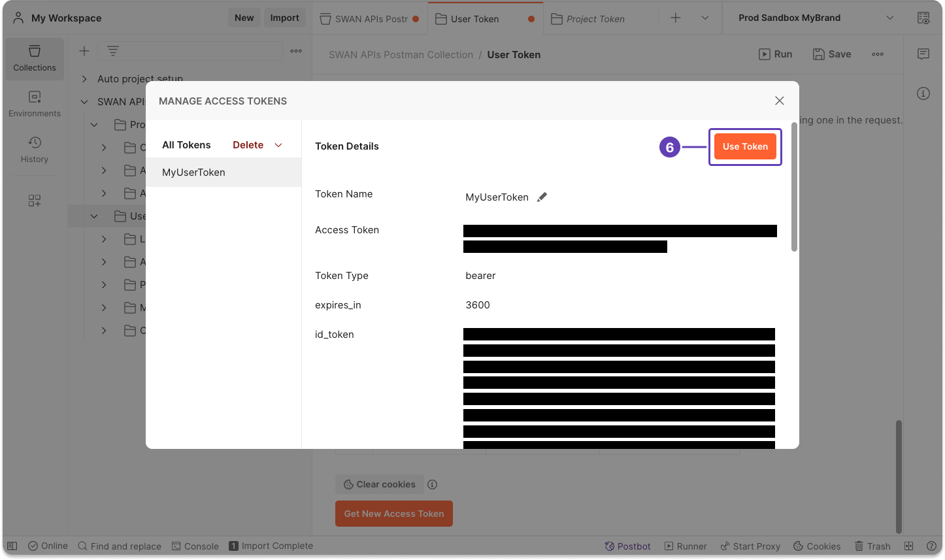This screenshot has height=560, width=945.
Task: Click Get New Access Token
Action: click(393, 514)
